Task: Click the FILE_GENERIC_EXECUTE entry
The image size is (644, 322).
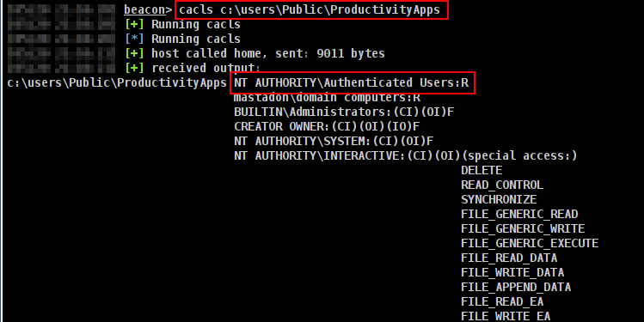Action: [x=530, y=243]
